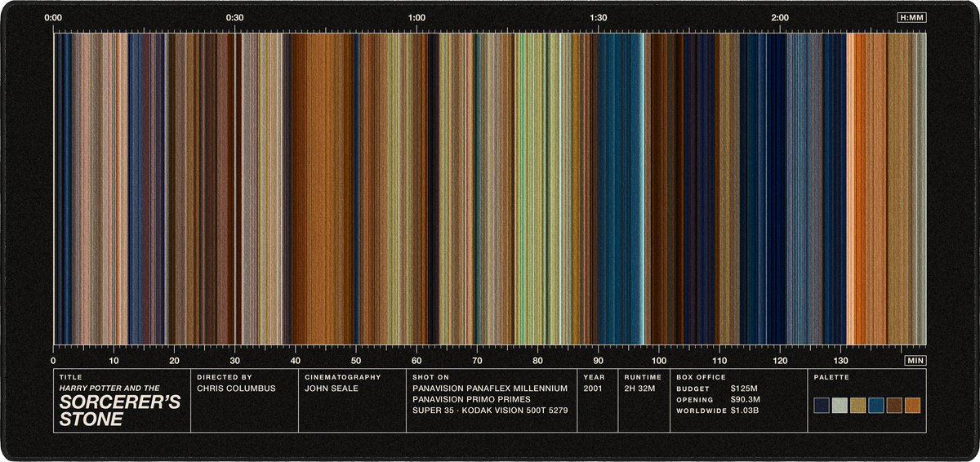Click the "PALETTE" heading
This screenshot has height=462, width=980.
point(831,378)
